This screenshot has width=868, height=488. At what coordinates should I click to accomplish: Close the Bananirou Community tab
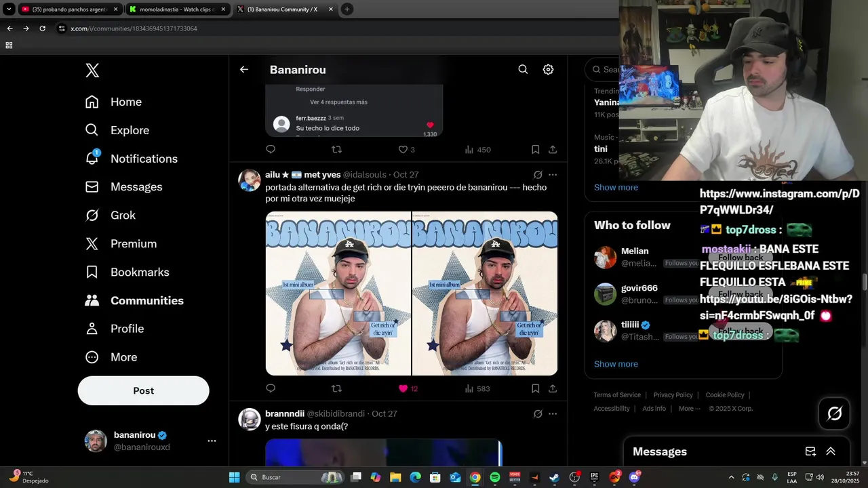point(331,9)
